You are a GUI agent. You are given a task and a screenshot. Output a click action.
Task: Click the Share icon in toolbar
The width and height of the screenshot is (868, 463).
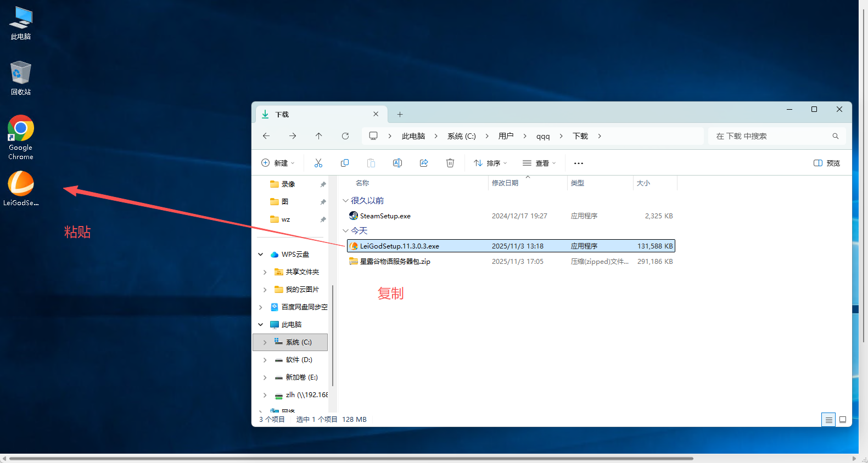(x=424, y=163)
